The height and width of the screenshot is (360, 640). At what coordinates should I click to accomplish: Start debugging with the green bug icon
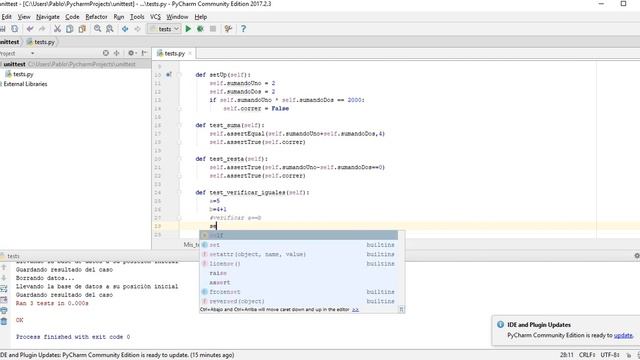pyautogui.click(x=200, y=29)
